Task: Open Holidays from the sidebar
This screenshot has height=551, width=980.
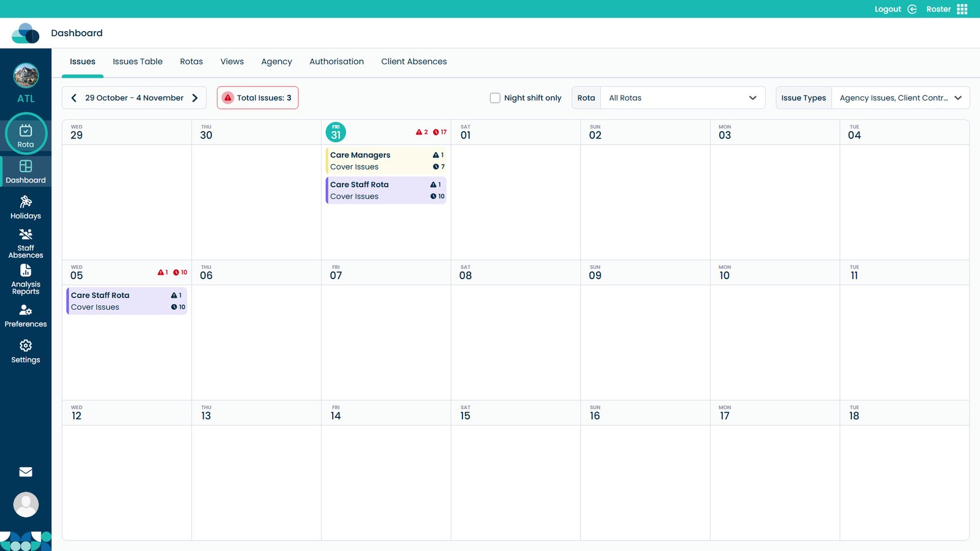Action: point(26,207)
